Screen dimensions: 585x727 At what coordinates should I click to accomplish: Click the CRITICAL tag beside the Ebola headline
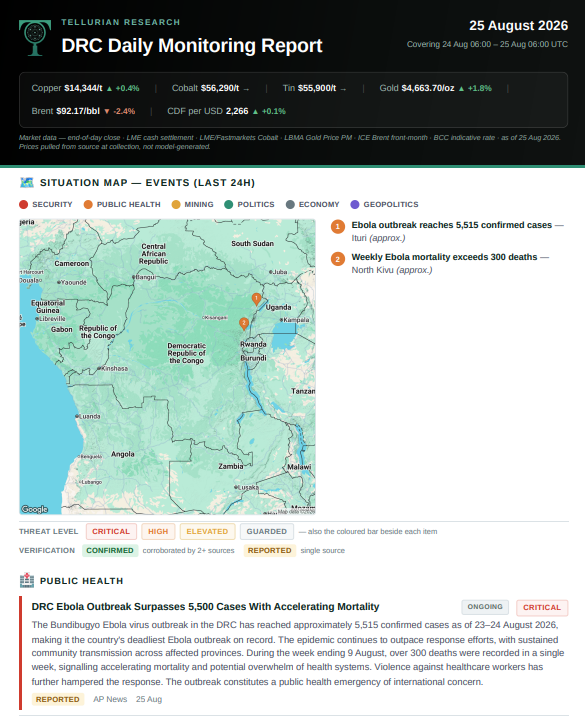pos(542,607)
